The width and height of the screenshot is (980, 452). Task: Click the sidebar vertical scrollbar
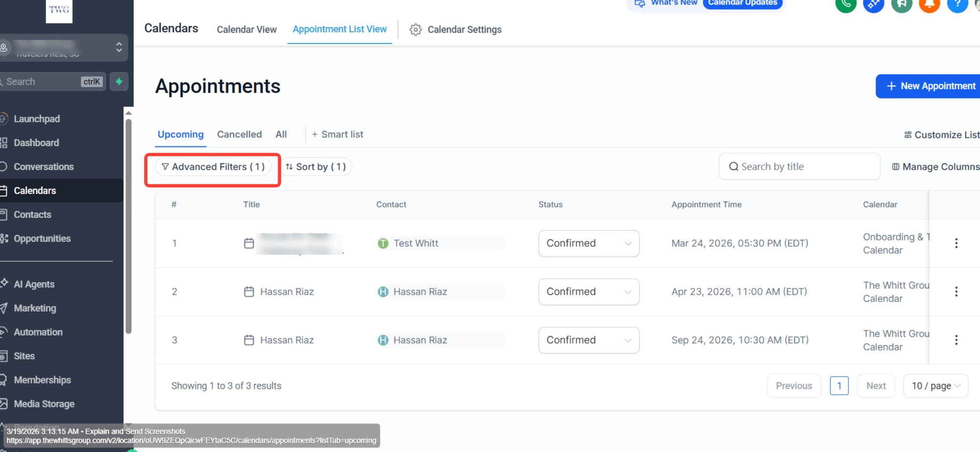128,226
